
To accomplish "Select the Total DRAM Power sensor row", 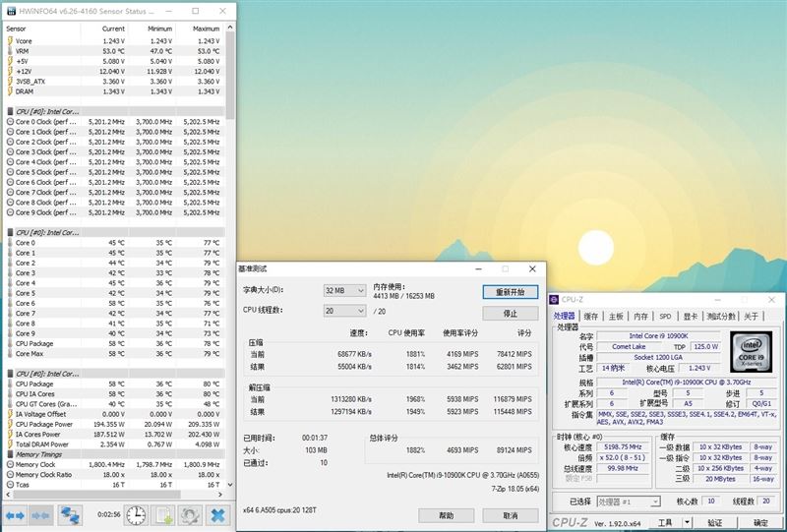I will coord(114,444).
